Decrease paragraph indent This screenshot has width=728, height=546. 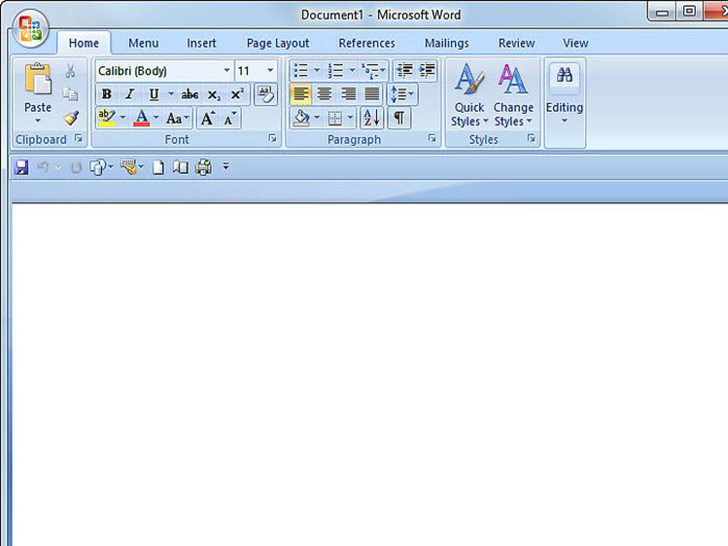(x=404, y=71)
